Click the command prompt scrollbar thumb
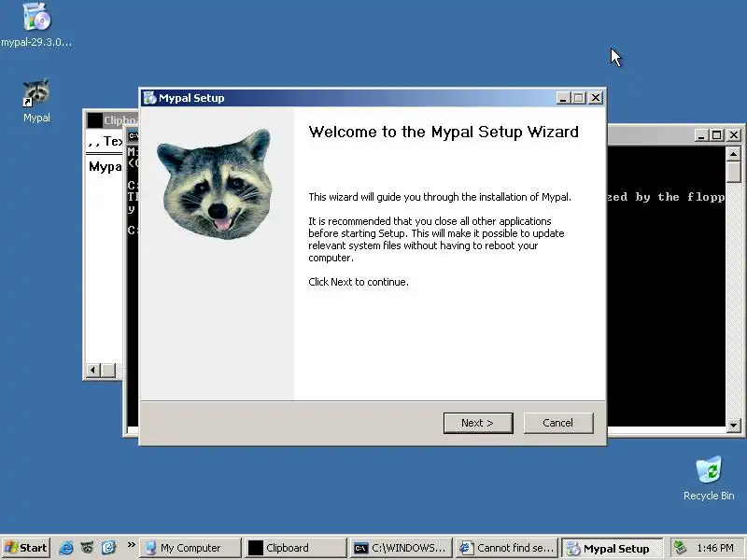Viewport: 747px width, 560px height. click(x=734, y=172)
